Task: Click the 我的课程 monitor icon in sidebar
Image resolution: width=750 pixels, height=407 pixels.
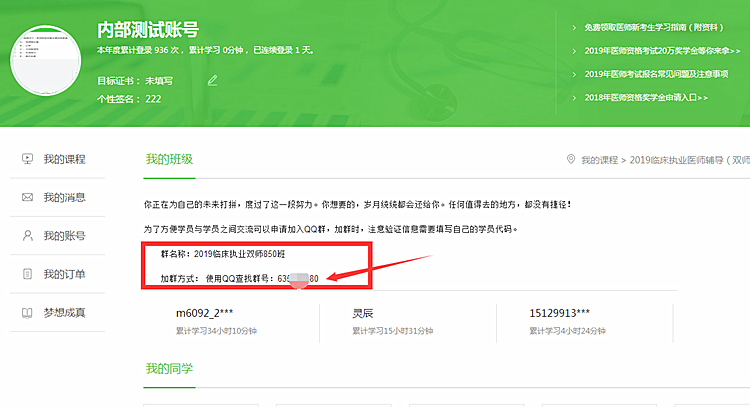Action: (x=27, y=159)
